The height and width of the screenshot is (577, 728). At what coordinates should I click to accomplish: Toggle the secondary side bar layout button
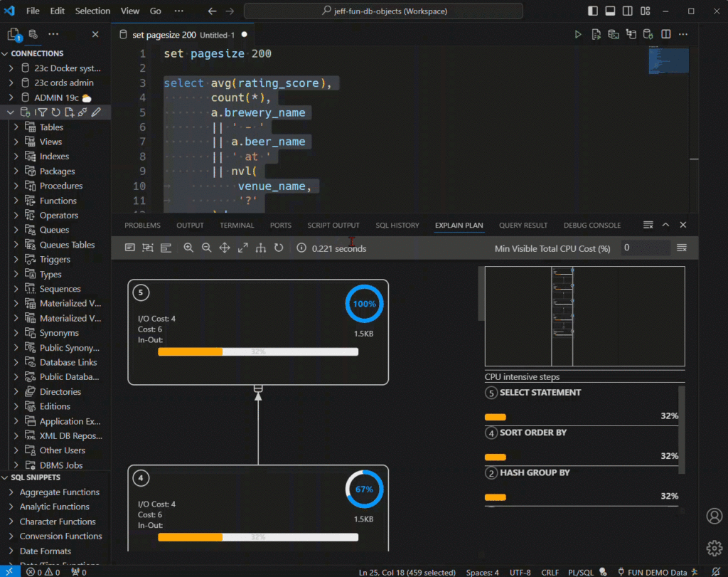pyautogui.click(x=628, y=11)
